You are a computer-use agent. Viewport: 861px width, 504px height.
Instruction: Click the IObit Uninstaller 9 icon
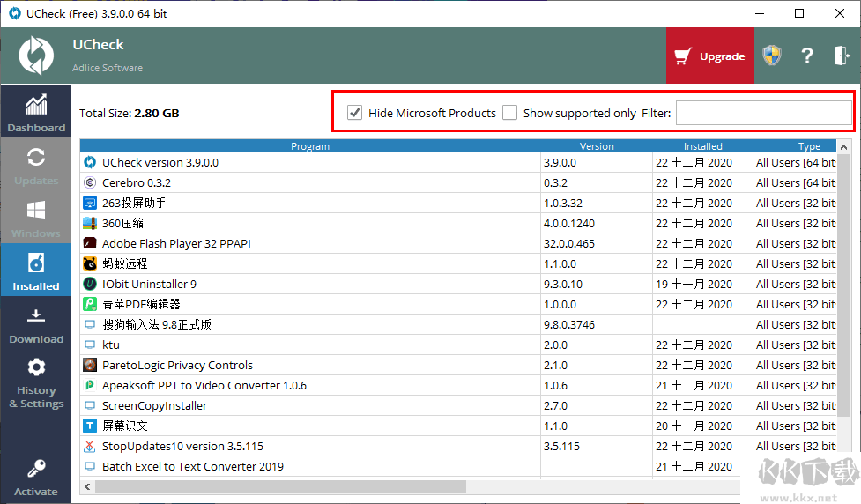click(x=89, y=284)
